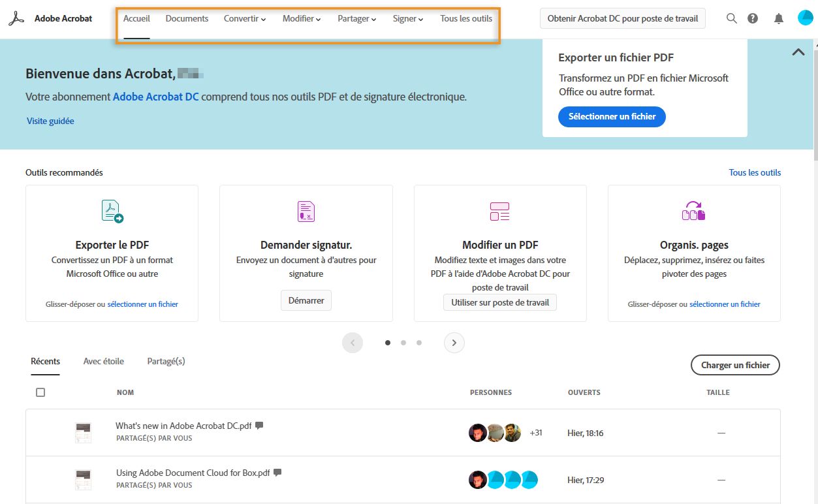This screenshot has width=818, height=504.
Task: Open the user profile avatar
Action: [x=805, y=18]
